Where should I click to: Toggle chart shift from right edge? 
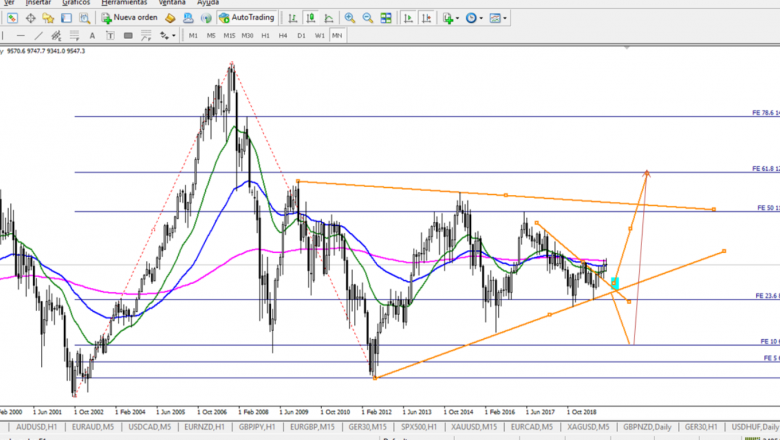(426, 18)
